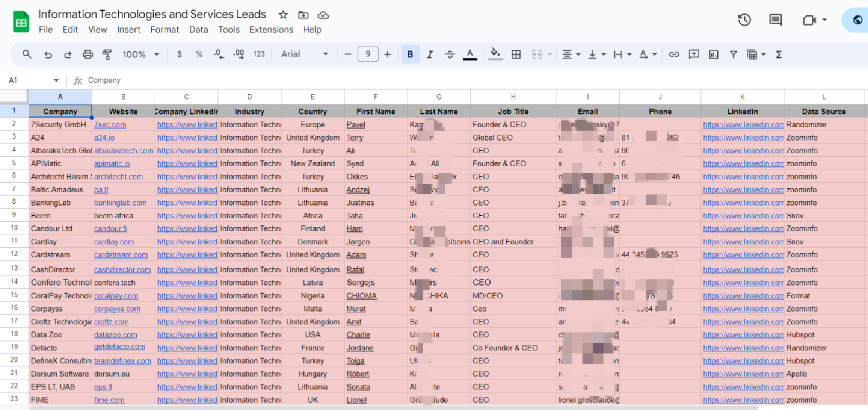868x410 pixels.
Task: Show all comments panel
Action: (775, 20)
